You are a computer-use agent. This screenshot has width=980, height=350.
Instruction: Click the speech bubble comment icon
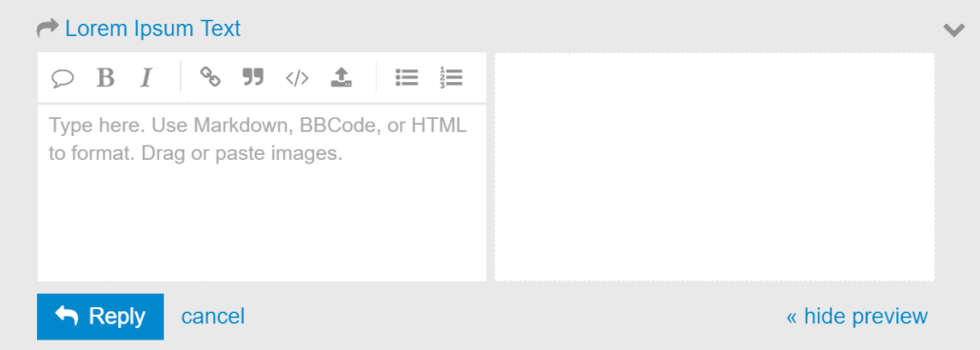tap(63, 78)
